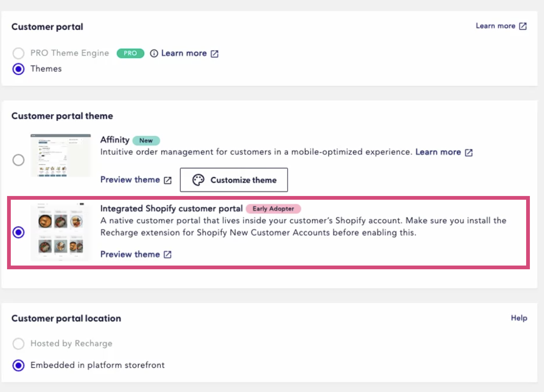This screenshot has width=544, height=392.
Task: Click the Affinity theme title text
Action: click(115, 140)
